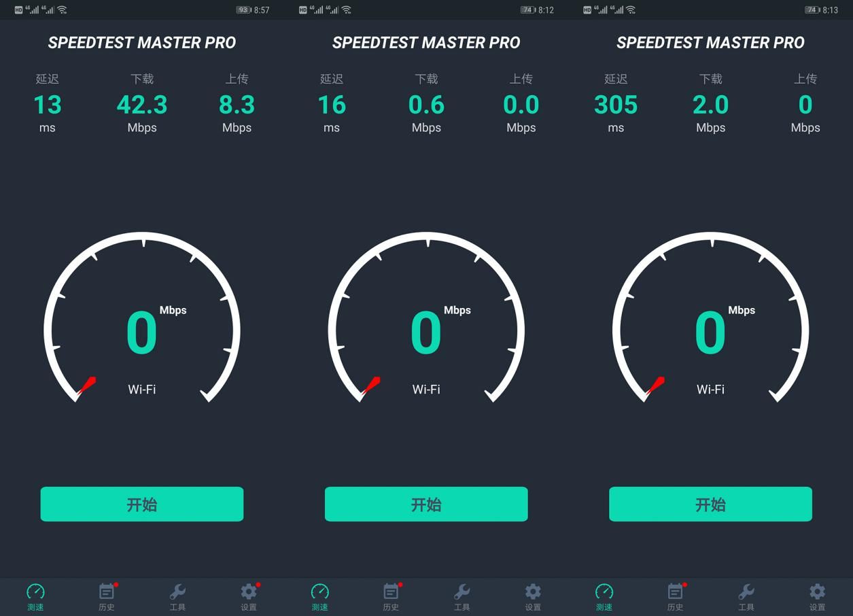853x616 pixels.
Task: Click the speed gauge dial on the 8:13 screen
Action: click(x=710, y=318)
